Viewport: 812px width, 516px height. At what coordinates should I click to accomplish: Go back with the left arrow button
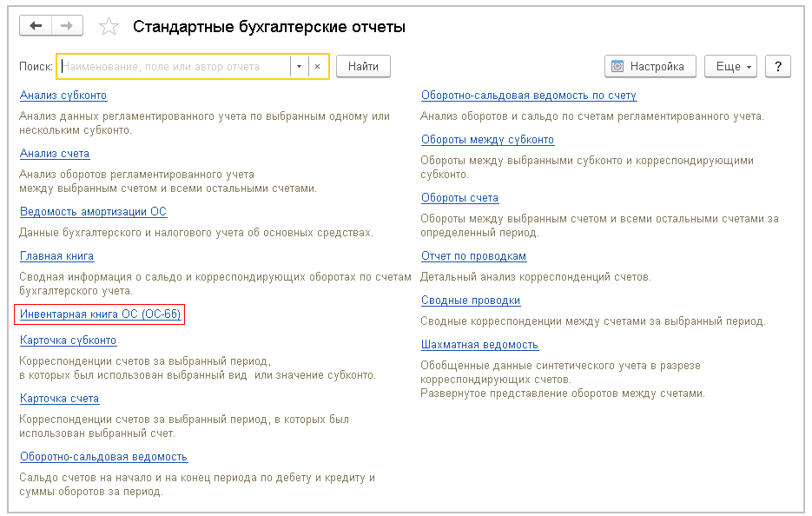coord(36,25)
